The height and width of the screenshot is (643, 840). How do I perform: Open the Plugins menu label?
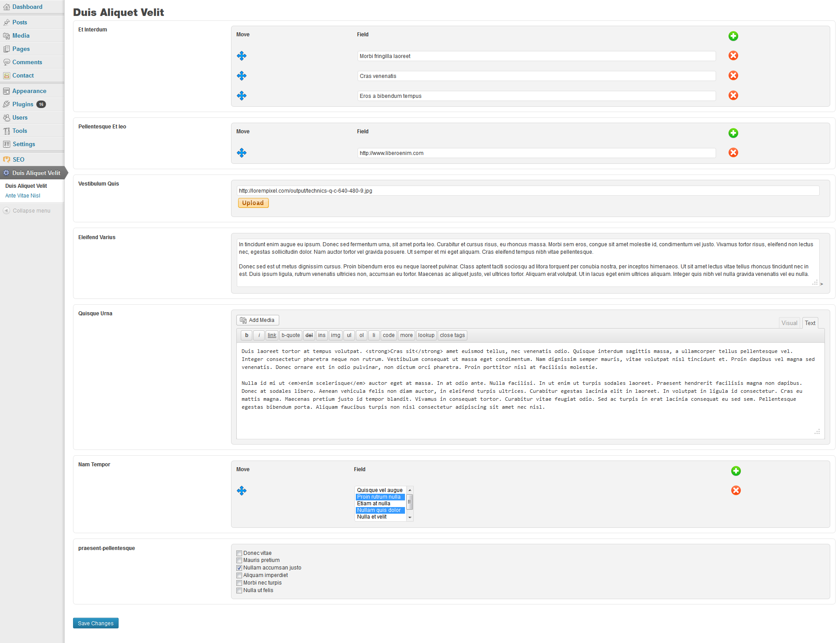23,104
